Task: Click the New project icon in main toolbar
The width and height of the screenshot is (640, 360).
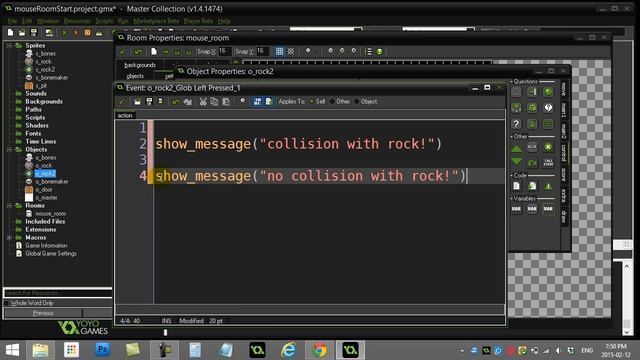Action: click(11, 33)
